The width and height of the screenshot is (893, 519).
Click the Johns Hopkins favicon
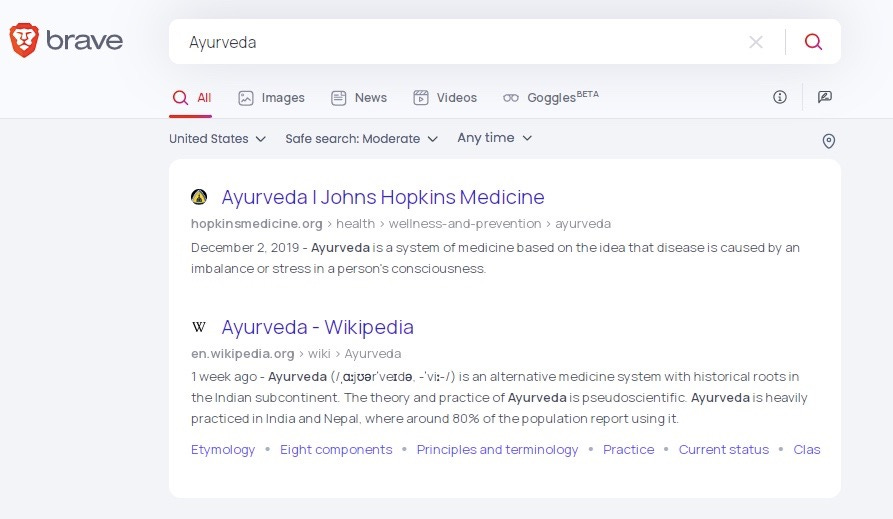click(199, 197)
